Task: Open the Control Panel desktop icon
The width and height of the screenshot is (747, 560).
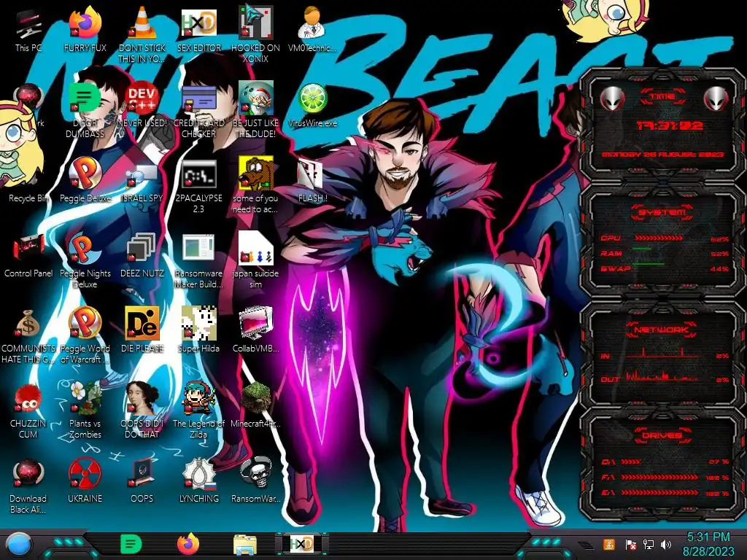Action: (28, 256)
